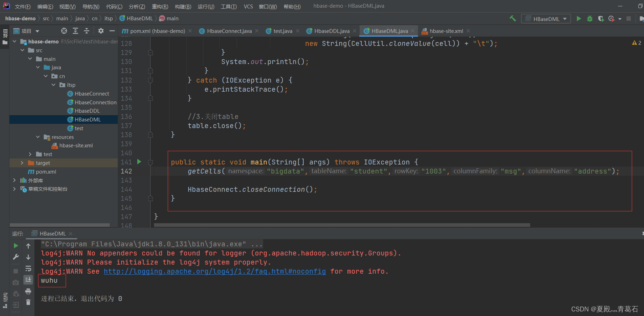Collapse the resources folder
Viewport: 644px width, 316px height.
(38, 137)
